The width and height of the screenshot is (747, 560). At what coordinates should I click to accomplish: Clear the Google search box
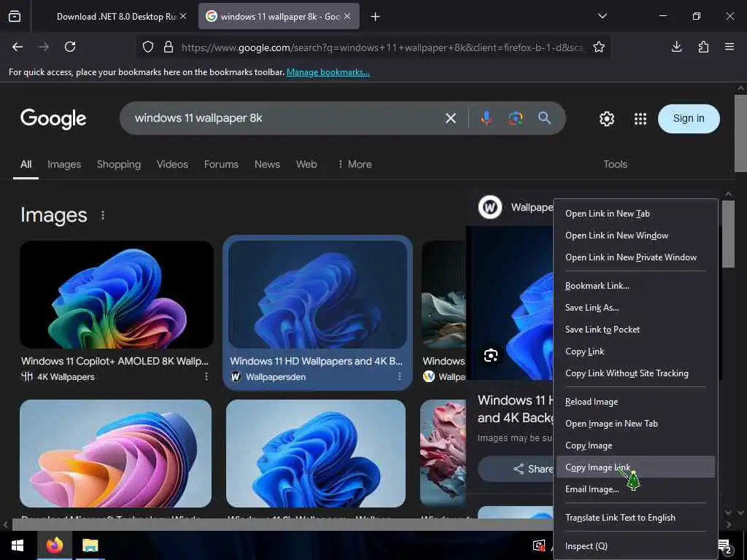pyautogui.click(x=451, y=118)
